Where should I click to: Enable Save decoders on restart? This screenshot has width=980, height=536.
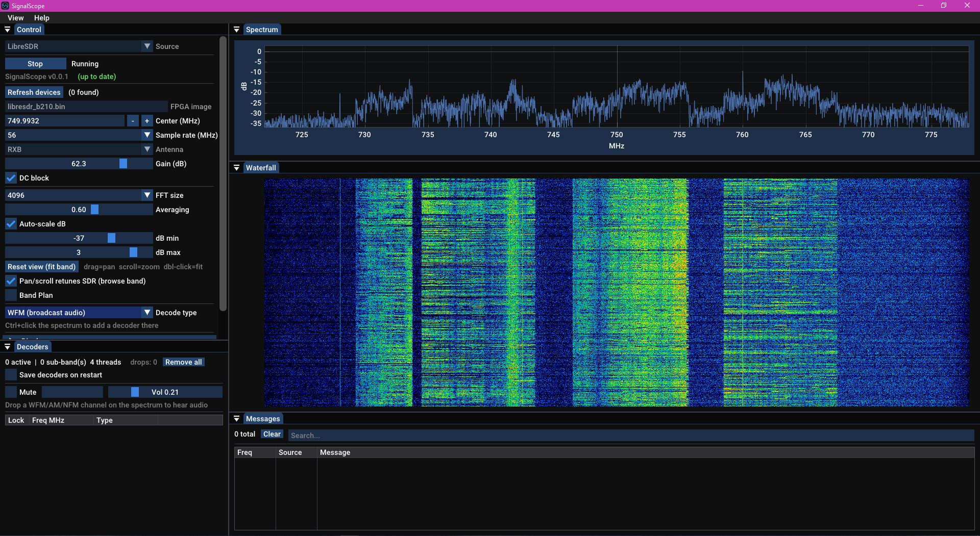pos(11,375)
